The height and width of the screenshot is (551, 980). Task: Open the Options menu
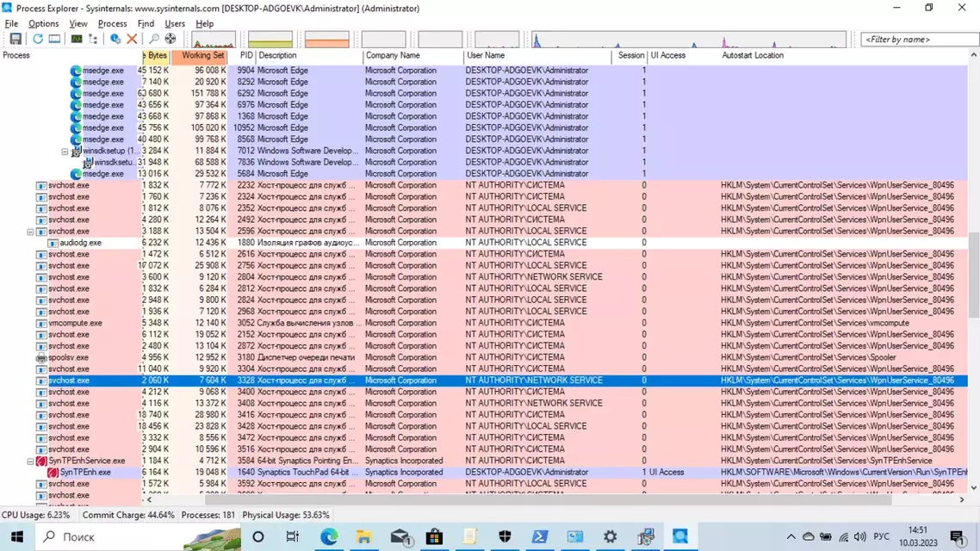pos(44,24)
